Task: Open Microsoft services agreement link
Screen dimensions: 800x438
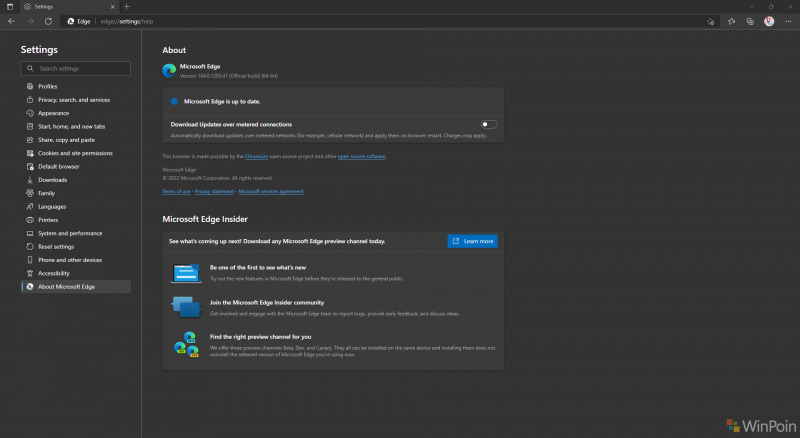Action: pyautogui.click(x=271, y=191)
